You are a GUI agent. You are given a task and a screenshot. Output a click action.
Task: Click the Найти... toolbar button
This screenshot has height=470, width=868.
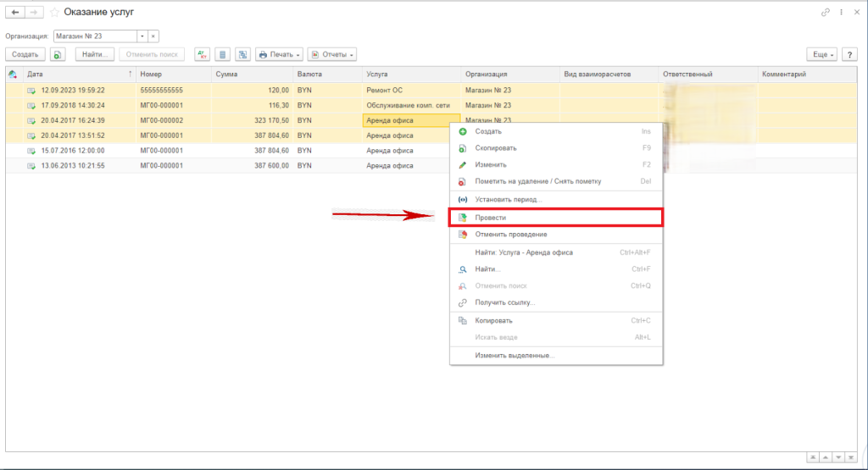pyautogui.click(x=94, y=54)
